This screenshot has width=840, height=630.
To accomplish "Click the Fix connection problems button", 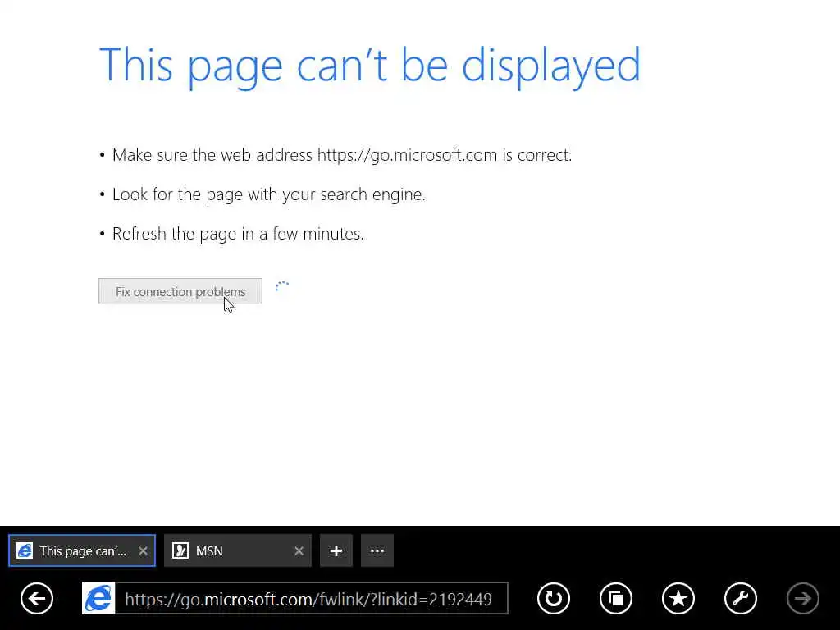I will (x=180, y=291).
